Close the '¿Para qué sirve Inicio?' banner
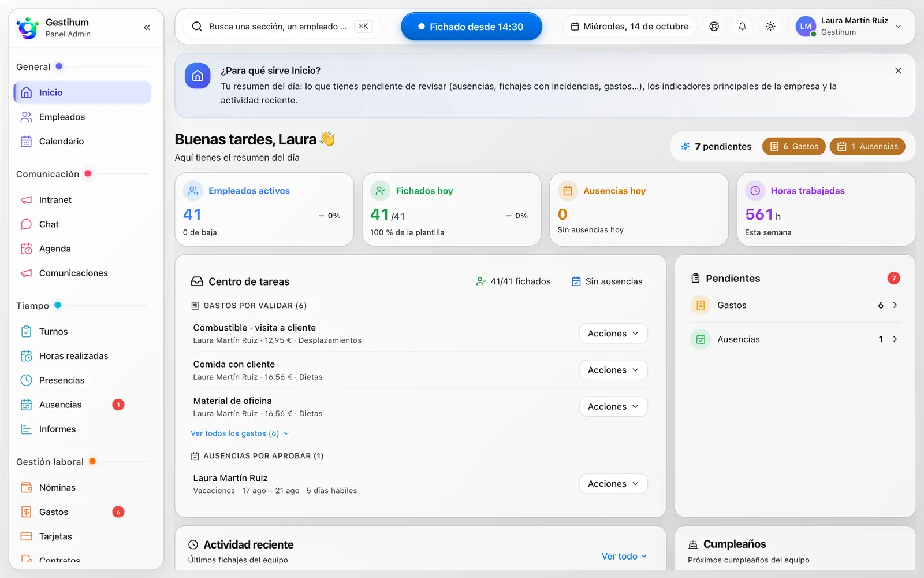Viewport: 924px width, 578px height. (898, 71)
